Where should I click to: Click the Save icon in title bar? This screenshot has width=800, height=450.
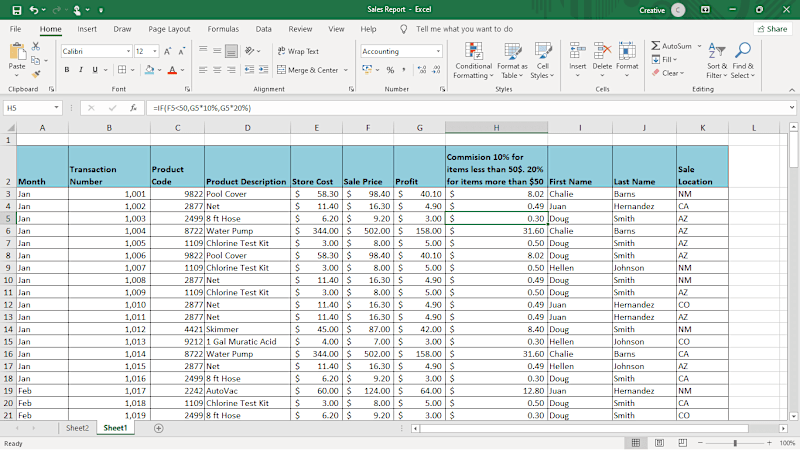(17, 10)
